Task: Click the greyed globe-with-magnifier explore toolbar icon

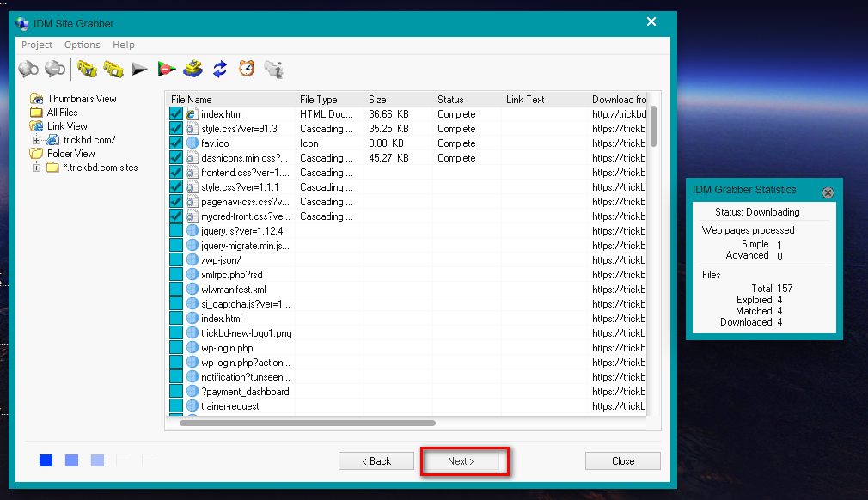Action: (x=28, y=69)
